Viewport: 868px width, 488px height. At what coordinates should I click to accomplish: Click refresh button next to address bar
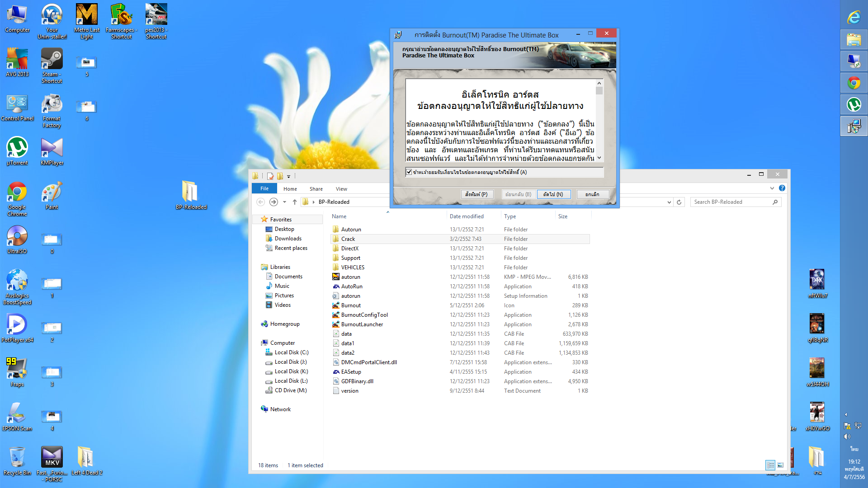pos(679,202)
